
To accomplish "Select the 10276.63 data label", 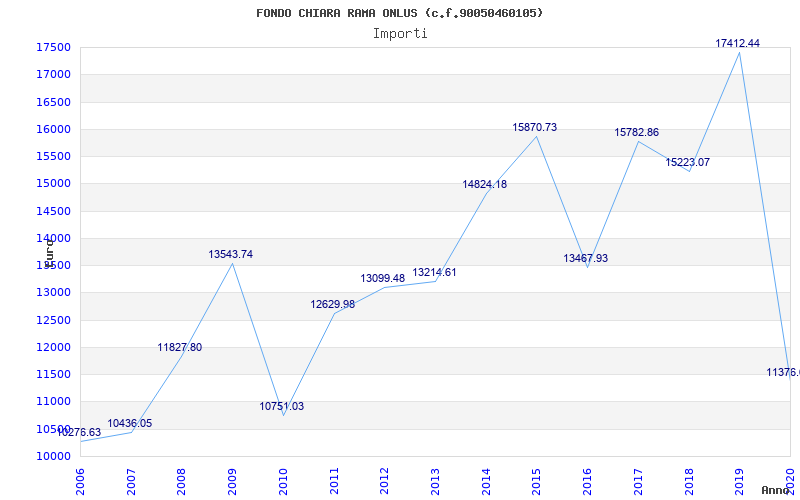I will pos(79,433).
